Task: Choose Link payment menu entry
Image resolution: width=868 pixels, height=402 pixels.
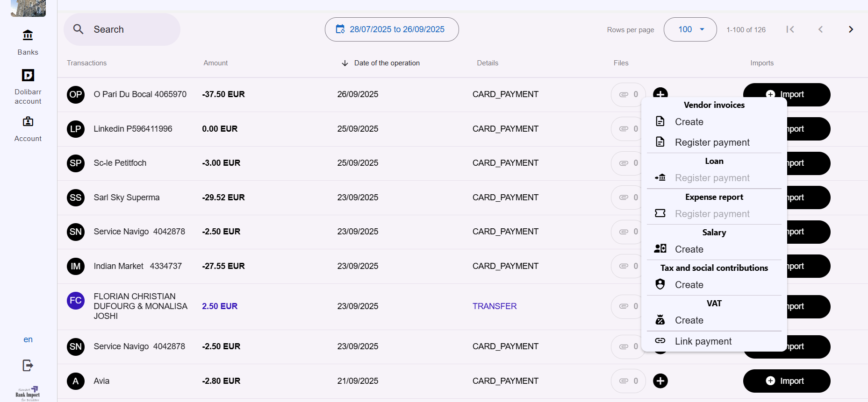Action: coord(703,341)
